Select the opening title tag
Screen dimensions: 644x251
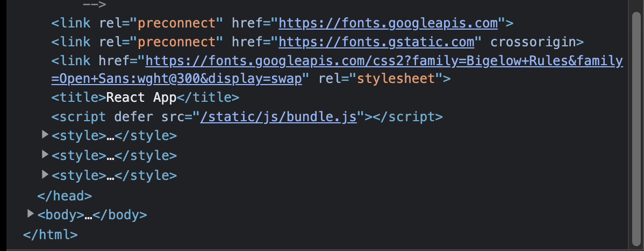(x=79, y=97)
